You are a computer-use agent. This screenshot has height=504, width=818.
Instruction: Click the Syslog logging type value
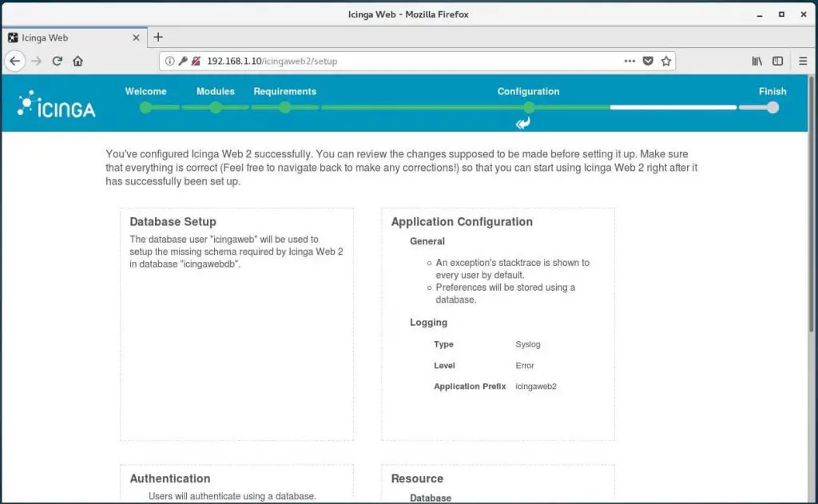click(528, 344)
